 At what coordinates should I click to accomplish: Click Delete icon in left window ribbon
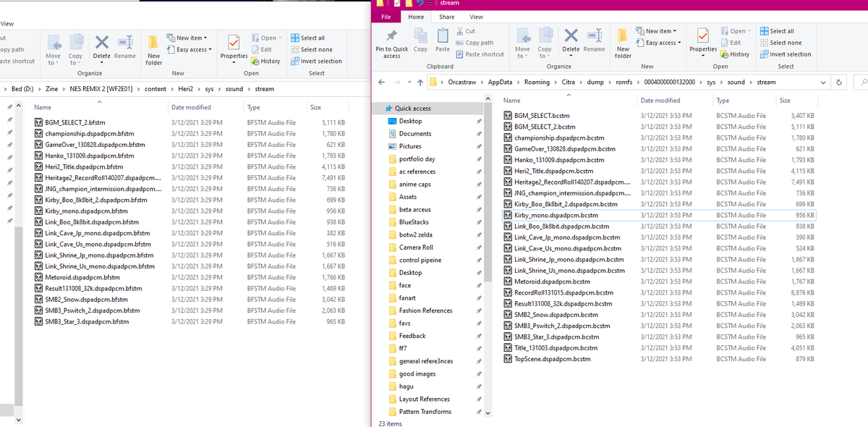[102, 47]
